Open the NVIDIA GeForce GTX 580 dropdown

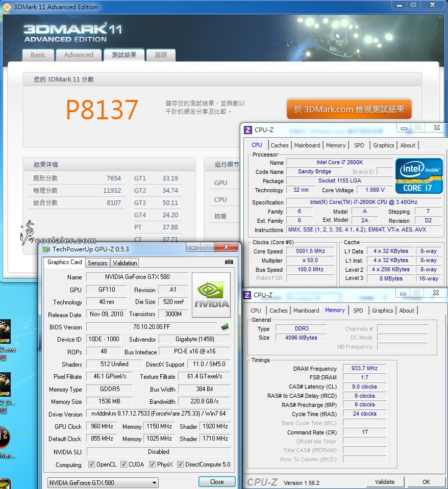click(x=103, y=483)
